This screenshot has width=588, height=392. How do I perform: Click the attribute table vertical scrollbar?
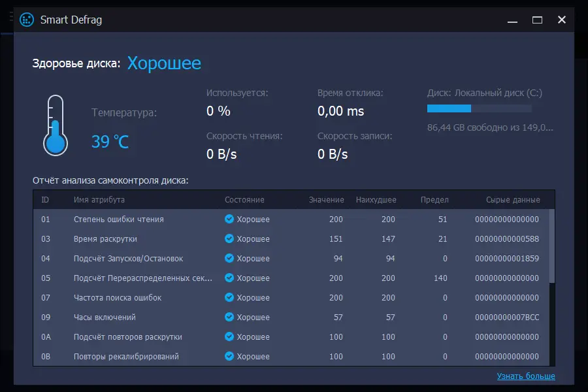coord(552,247)
